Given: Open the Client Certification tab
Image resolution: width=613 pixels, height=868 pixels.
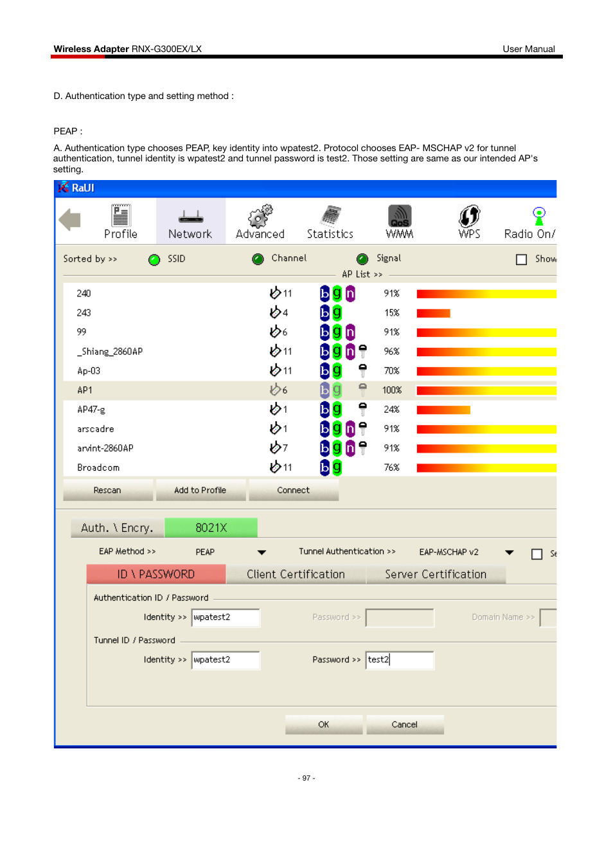Looking at the screenshot, I should click(296, 574).
